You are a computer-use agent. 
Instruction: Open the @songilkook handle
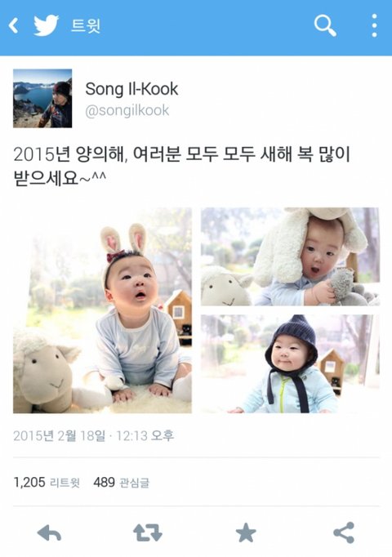click(x=127, y=110)
